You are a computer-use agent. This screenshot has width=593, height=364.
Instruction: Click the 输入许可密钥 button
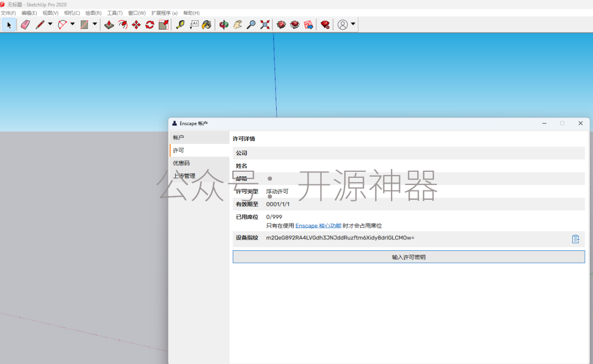click(x=409, y=257)
